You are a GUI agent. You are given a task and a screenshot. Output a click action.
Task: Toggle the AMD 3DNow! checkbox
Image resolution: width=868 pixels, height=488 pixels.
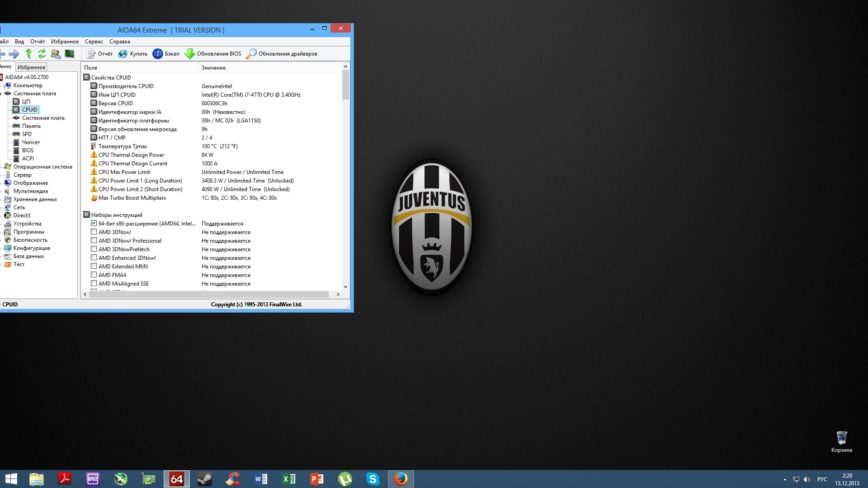[x=94, y=232]
